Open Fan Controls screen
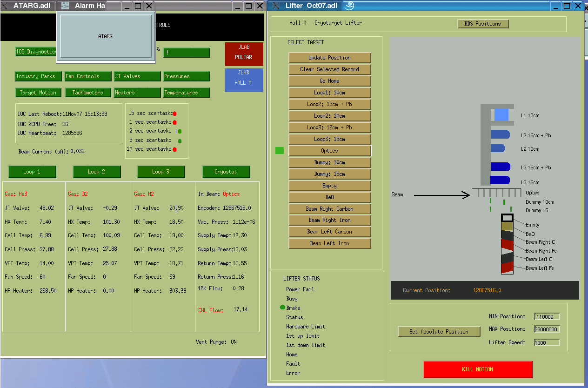This screenshot has height=388, width=588. click(x=88, y=76)
